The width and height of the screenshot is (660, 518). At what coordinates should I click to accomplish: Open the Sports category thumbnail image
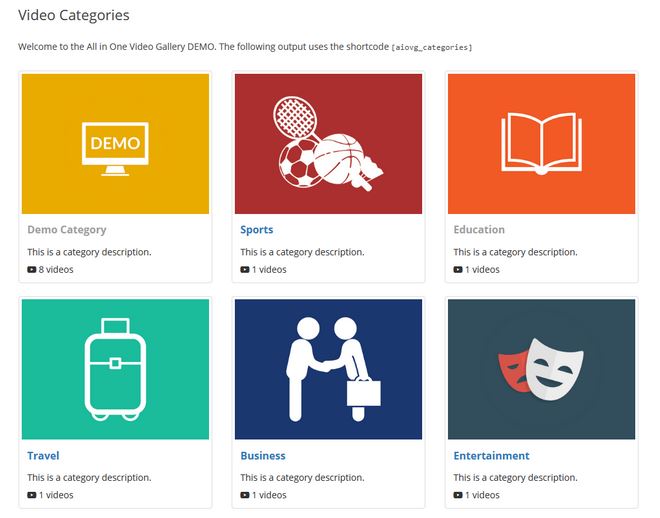tap(328, 144)
